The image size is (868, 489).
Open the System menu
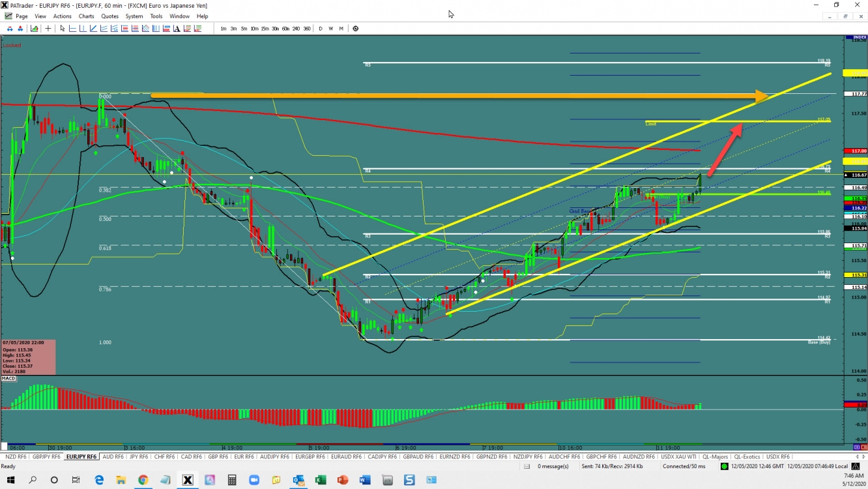[x=134, y=16]
